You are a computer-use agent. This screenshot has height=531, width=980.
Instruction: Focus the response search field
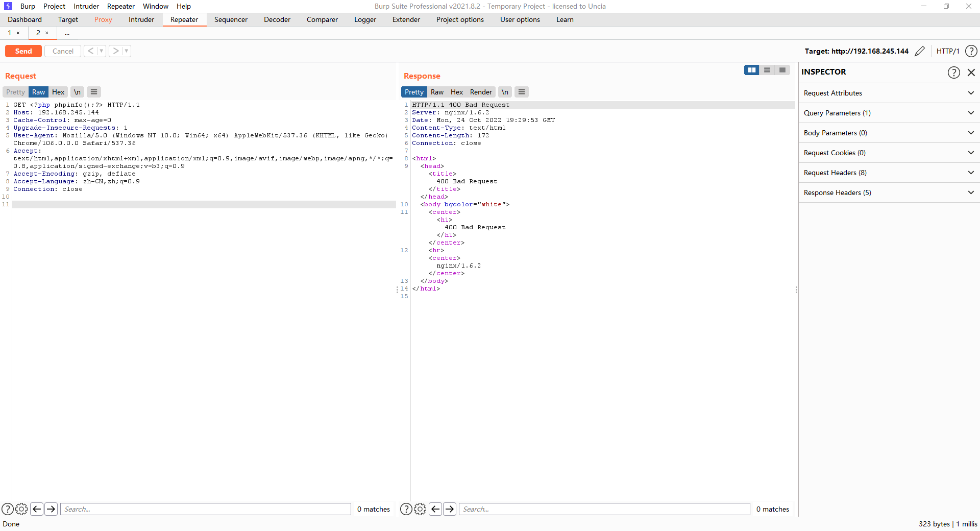(x=604, y=509)
